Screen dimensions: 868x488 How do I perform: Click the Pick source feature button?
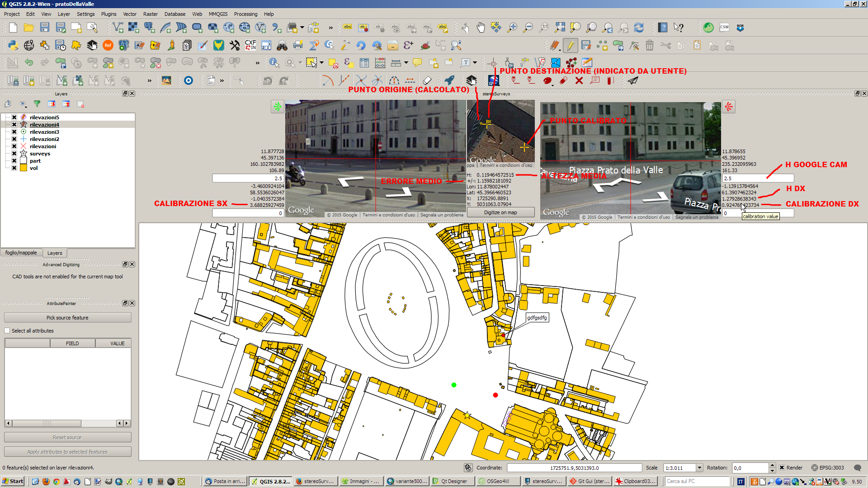tap(68, 318)
